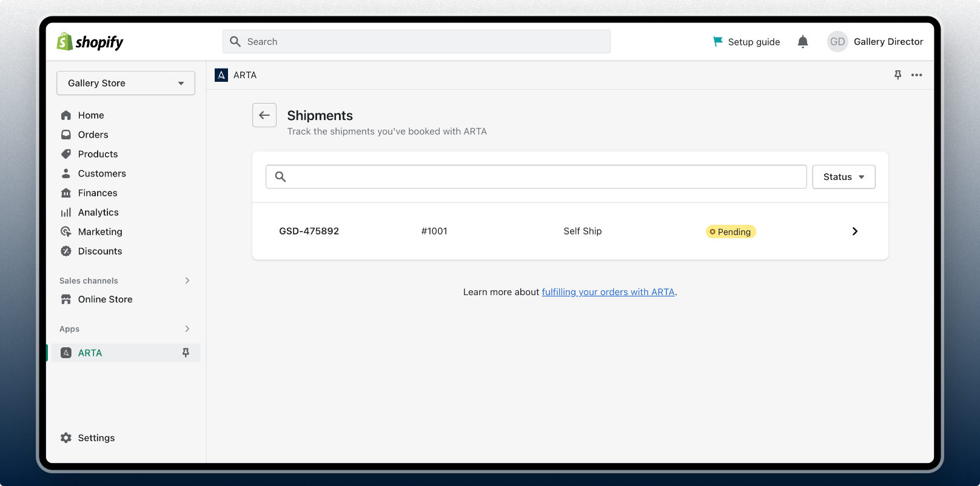980x486 pixels.
Task: Open the three-dots more actions menu
Action: pyautogui.click(x=917, y=75)
